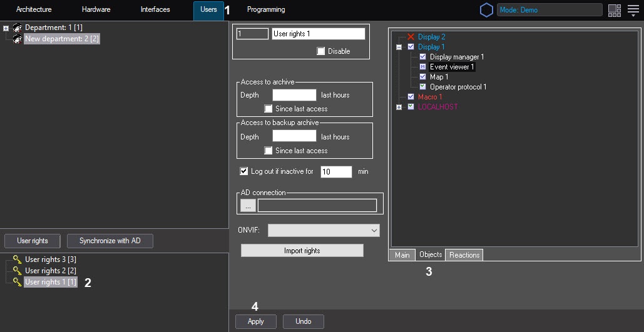Click the AD connection browse button
The width and height of the screenshot is (644, 332).
coord(248,206)
